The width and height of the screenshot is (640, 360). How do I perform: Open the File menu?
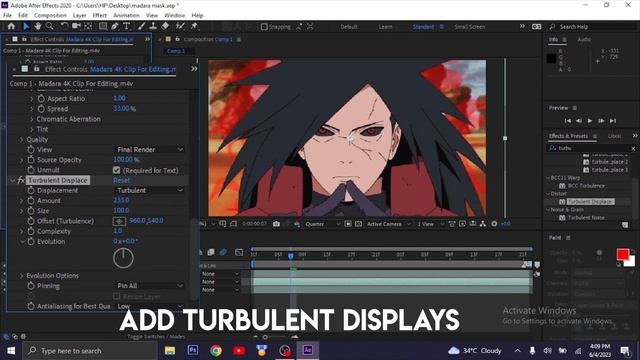pos(7,16)
